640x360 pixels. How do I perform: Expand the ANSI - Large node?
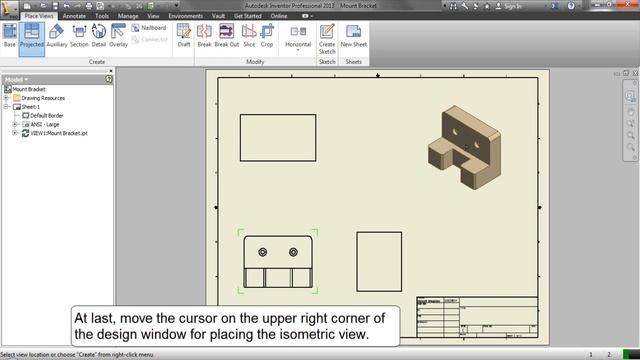pyautogui.click(x=15, y=124)
